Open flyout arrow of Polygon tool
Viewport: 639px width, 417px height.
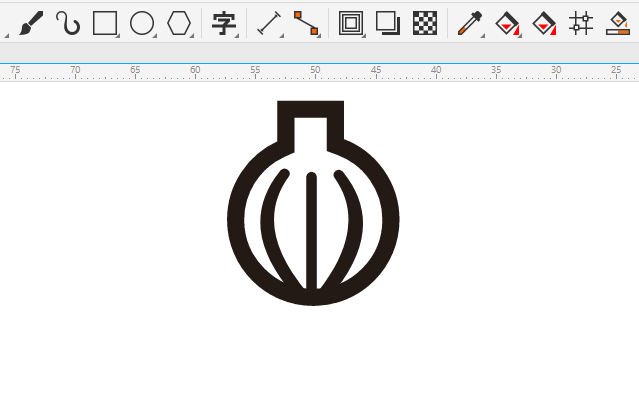tap(192, 36)
